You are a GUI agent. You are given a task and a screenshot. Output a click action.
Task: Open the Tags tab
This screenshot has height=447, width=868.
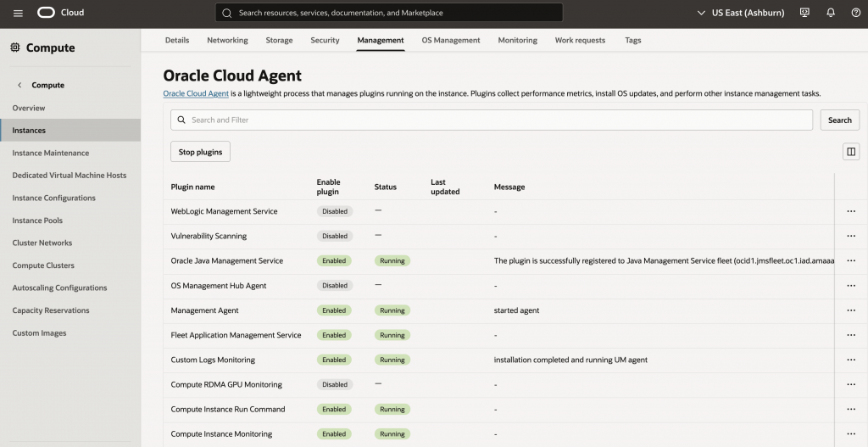point(632,40)
